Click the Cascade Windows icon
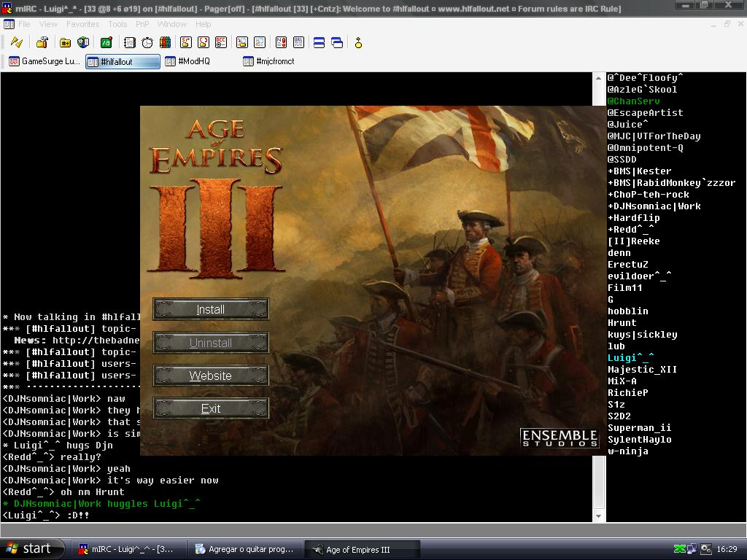This screenshot has height=560, width=747. pyautogui.click(x=337, y=43)
